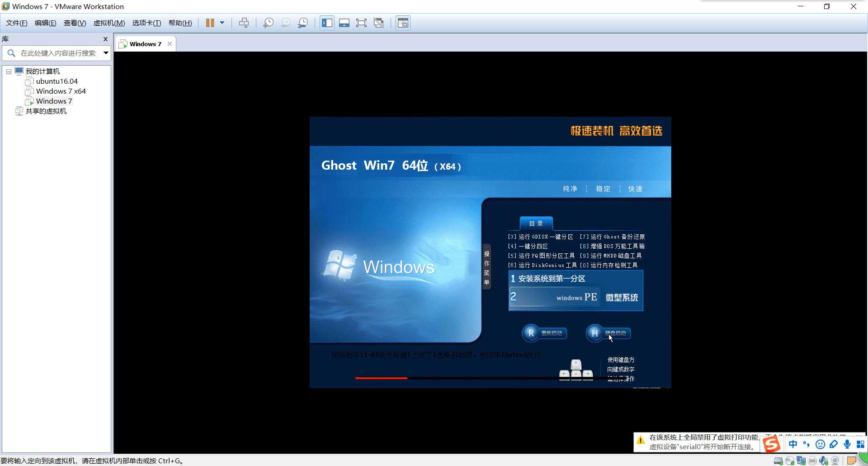Viewport: 868px width, 466px height.
Task: Click the network adapter status icon
Action: (x=801, y=461)
